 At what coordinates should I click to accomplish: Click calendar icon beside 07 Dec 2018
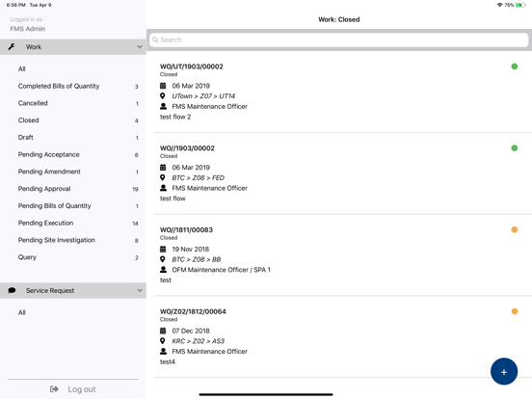tap(163, 331)
